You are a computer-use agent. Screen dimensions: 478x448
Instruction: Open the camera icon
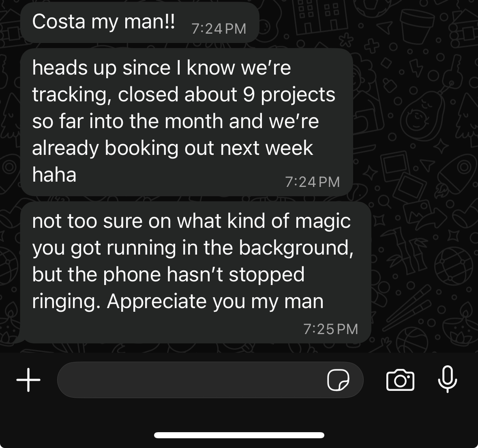(x=400, y=380)
